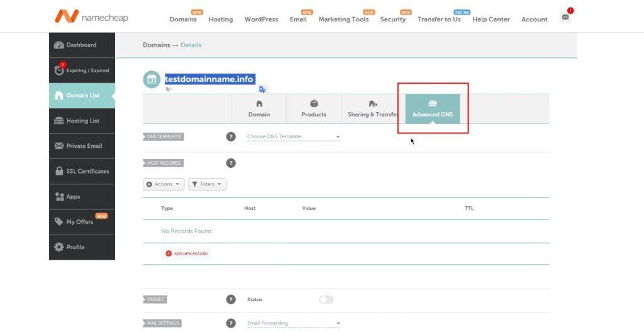The width and height of the screenshot is (644, 332).
Task: Click the ADD NEW RECORD link
Action: (191, 254)
